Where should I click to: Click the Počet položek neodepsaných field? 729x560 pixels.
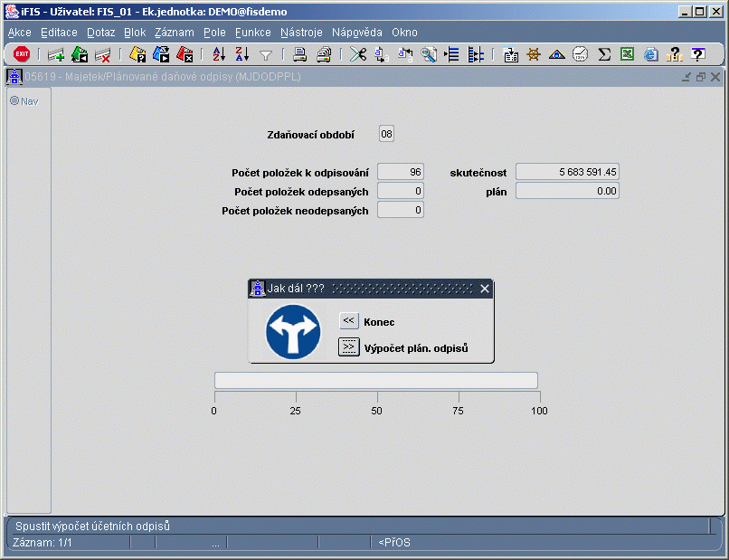(401, 210)
